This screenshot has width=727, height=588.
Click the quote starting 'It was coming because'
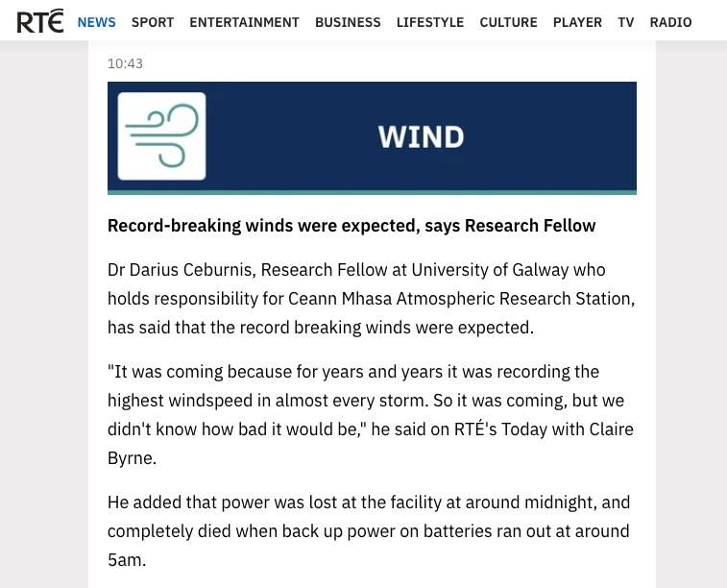[x=371, y=415]
